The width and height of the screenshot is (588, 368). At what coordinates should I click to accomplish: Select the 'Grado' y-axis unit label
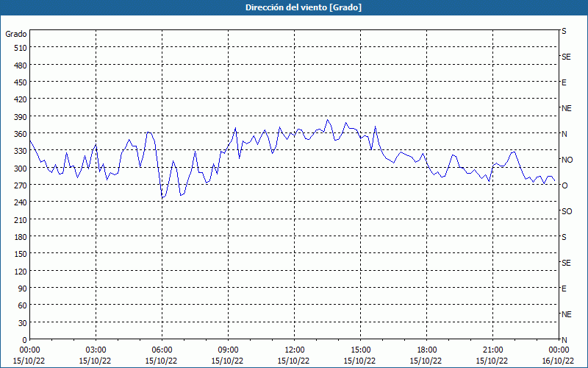(16, 34)
